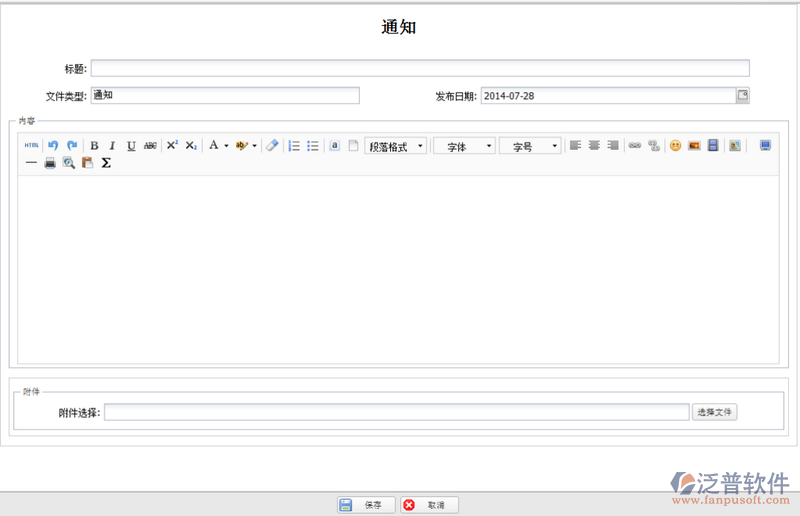The image size is (800, 516).
Task: Preview content with magnifier icon
Action: tap(69, 163)
